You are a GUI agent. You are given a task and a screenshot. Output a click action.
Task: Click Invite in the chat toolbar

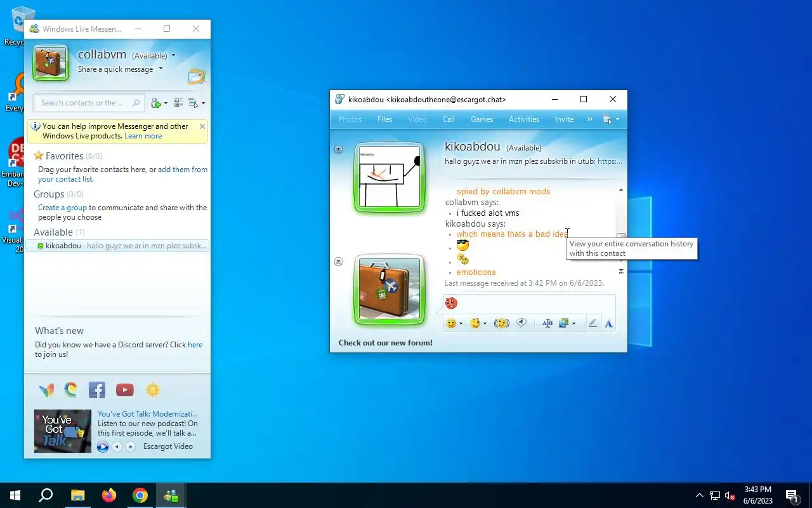[564, 119]
